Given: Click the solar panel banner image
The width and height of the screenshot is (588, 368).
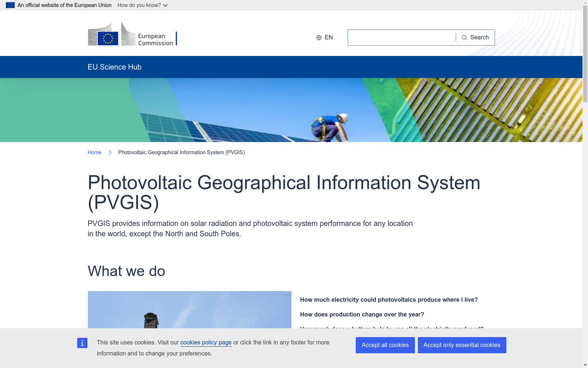Looking at the screenshot, I should (291, 110).
